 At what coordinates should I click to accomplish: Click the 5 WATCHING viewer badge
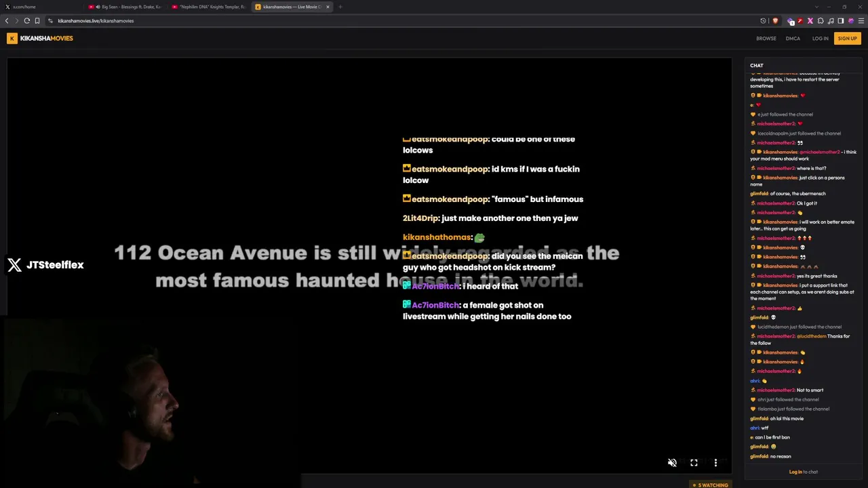[711, 485]
